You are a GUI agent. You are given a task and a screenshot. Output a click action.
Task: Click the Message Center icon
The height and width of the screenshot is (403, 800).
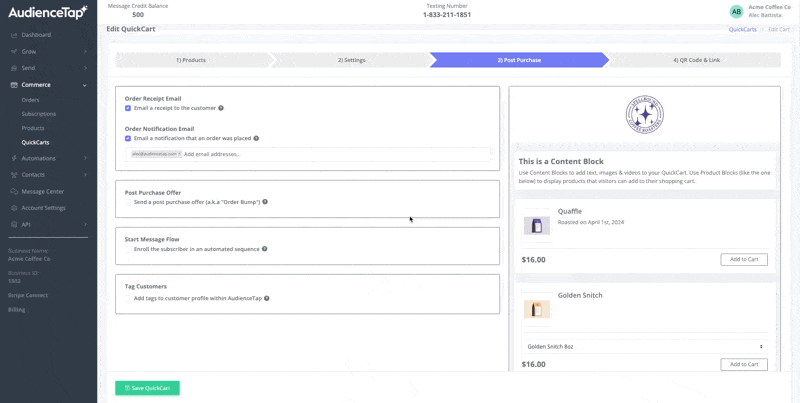point(14,191)
